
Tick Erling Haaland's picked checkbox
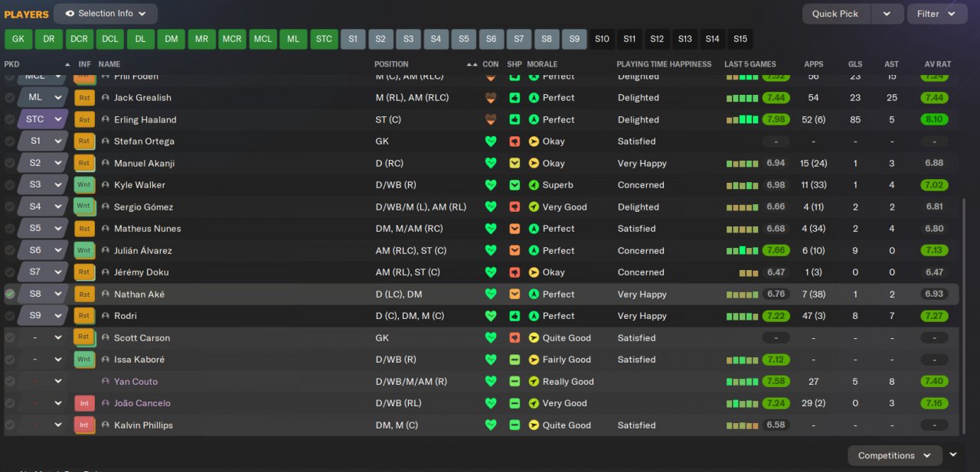pos(10,119)
